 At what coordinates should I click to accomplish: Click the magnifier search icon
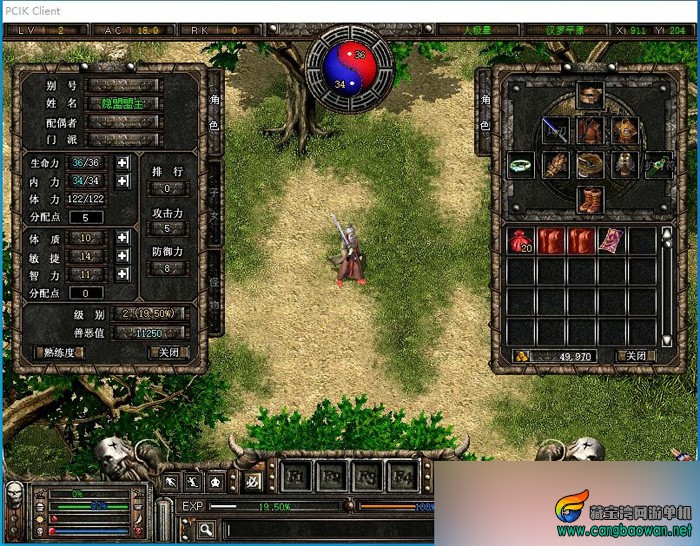point(206,530)
